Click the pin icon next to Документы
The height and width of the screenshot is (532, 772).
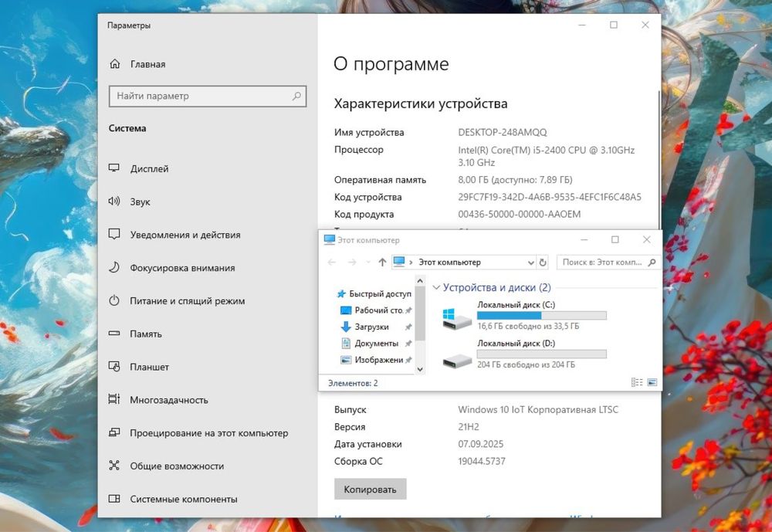[x=408, y=344]
